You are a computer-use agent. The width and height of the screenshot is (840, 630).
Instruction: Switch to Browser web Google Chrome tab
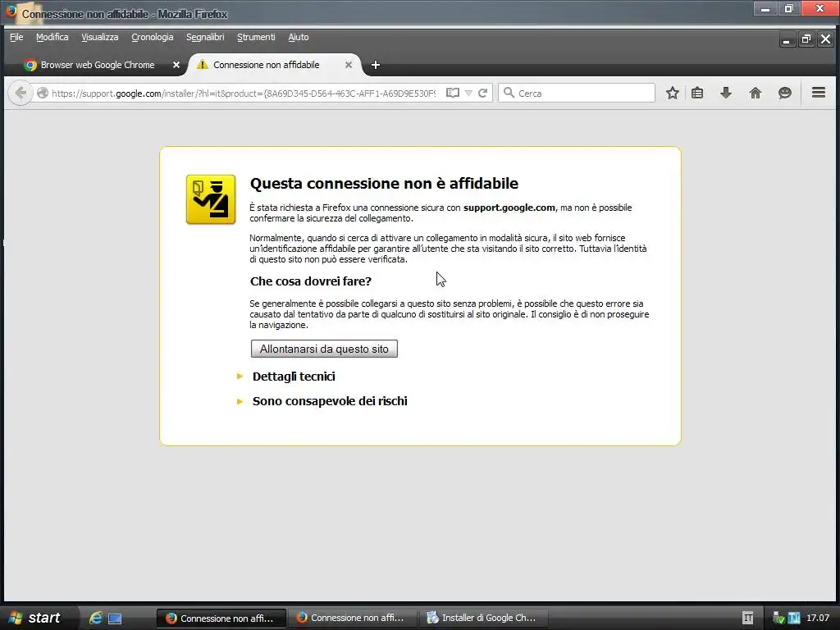point(97,65)
